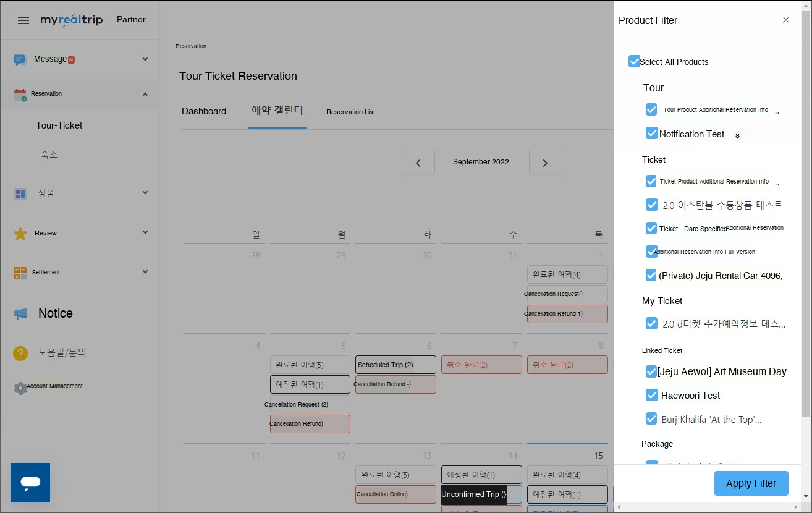Switch to the Reservation List tab
Screen dimensions: 812x513
coord(350,112)
